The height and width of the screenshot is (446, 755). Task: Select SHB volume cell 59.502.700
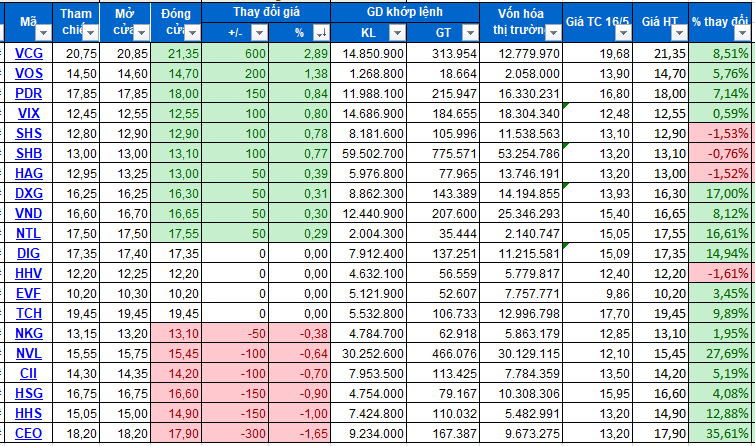pos(368,154)
